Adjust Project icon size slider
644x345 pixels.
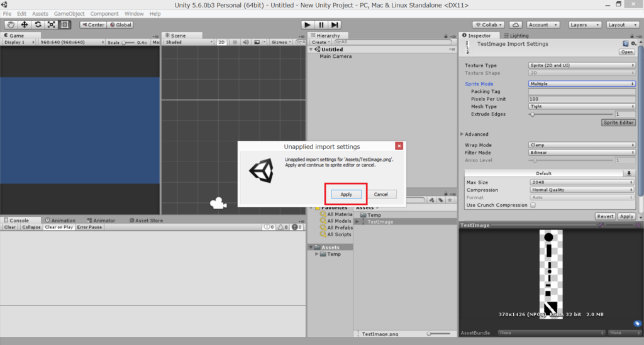438,334
